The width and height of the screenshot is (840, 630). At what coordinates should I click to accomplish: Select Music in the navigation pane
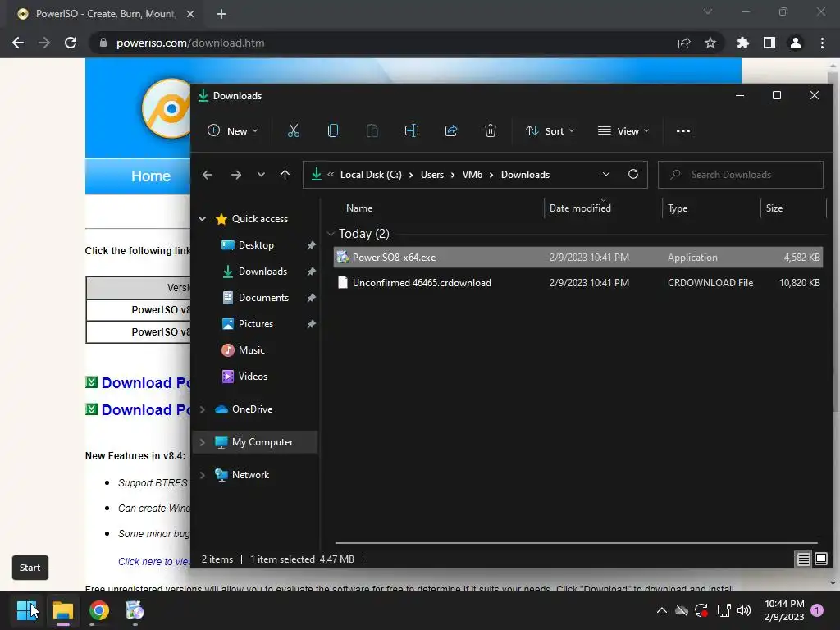pyautogui.click(x=251, y=349)
